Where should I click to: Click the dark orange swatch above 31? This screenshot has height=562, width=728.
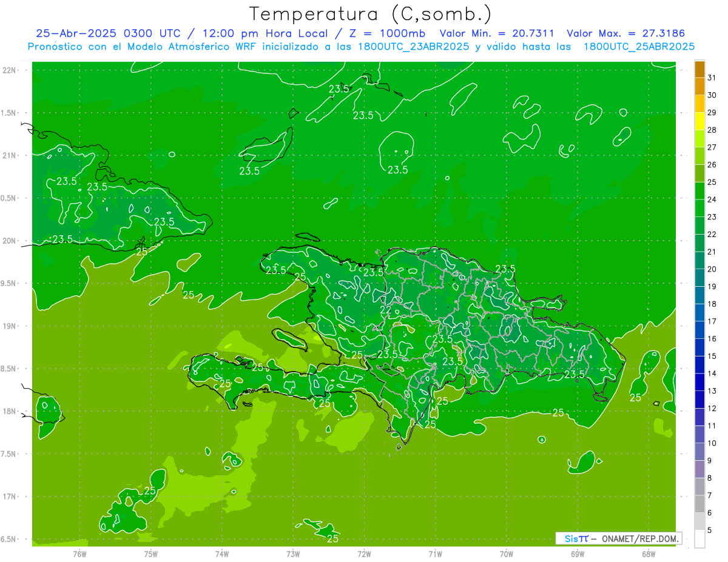click(699, 70)
